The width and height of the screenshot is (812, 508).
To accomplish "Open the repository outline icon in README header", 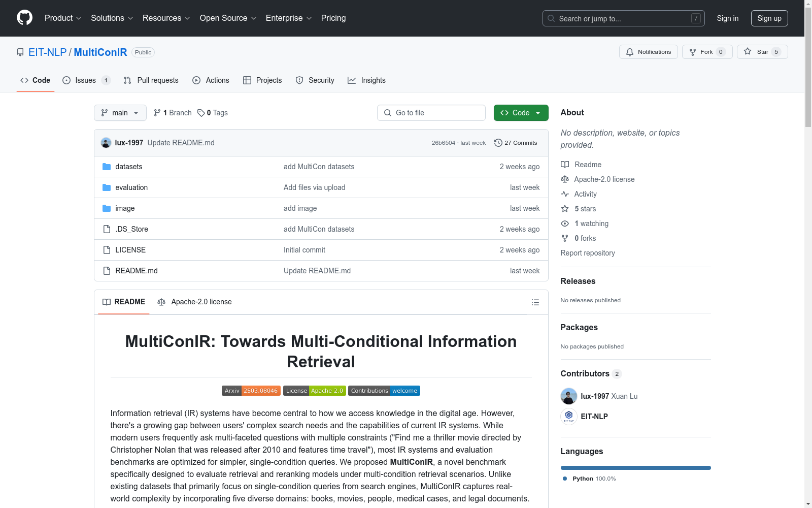I will point(535,302).
